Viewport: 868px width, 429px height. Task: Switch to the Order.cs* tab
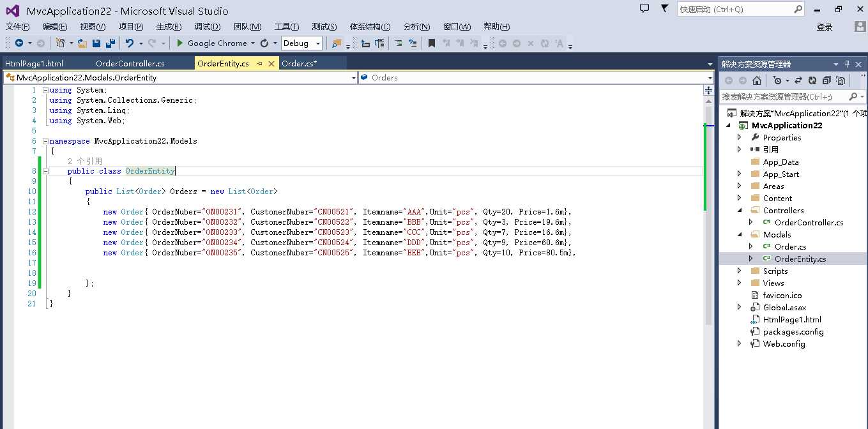pos(300,63)
